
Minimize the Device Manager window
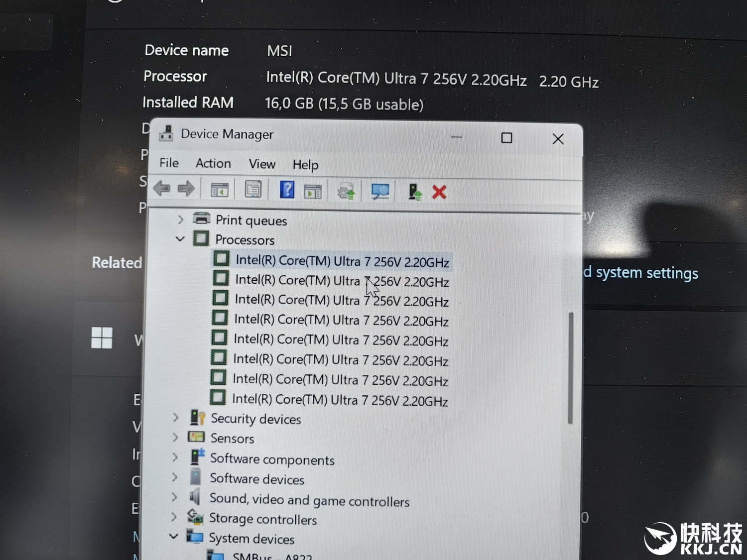point(456,137)
